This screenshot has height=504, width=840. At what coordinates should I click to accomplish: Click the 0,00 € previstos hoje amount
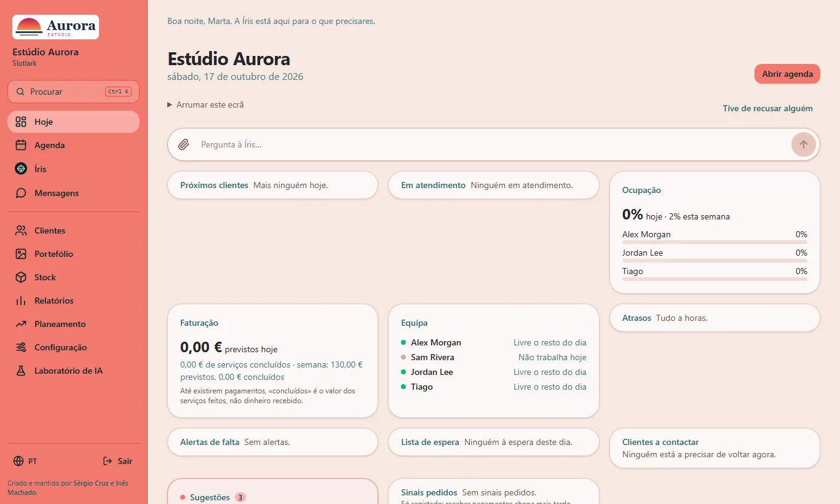pyautogui.click(x=229, y=347)
